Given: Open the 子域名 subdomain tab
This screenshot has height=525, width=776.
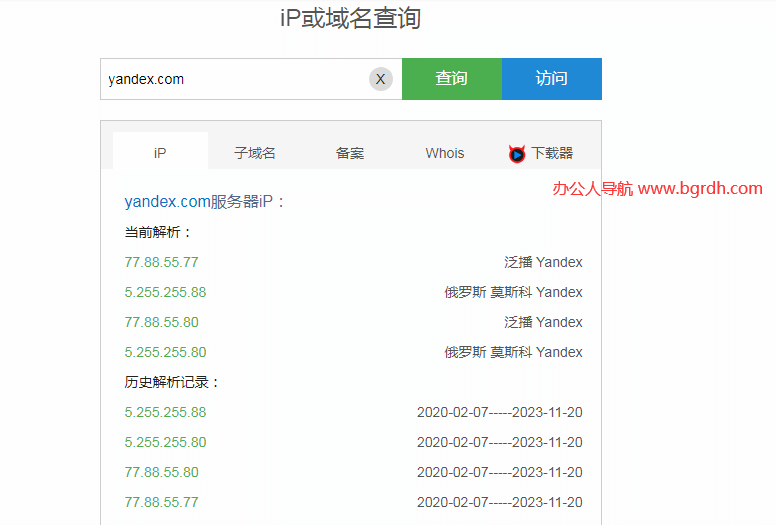Looking at the screenshot, I should pos(255,153).
